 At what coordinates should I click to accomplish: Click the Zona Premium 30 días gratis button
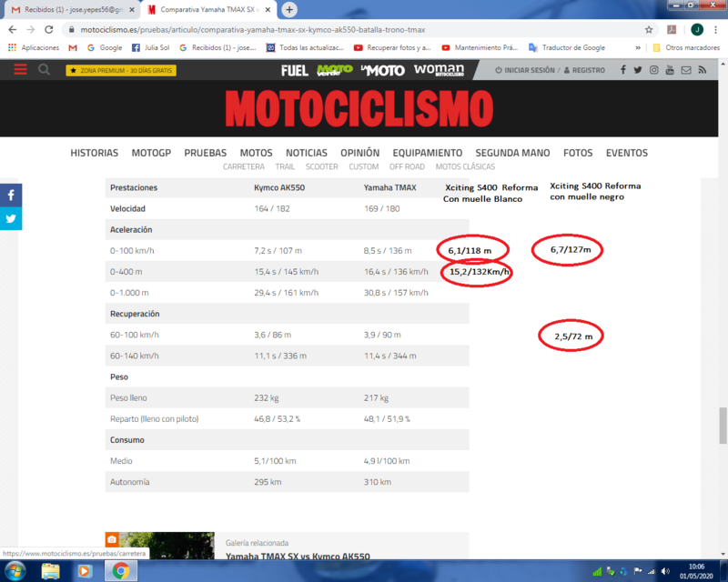tap(121, 71)
